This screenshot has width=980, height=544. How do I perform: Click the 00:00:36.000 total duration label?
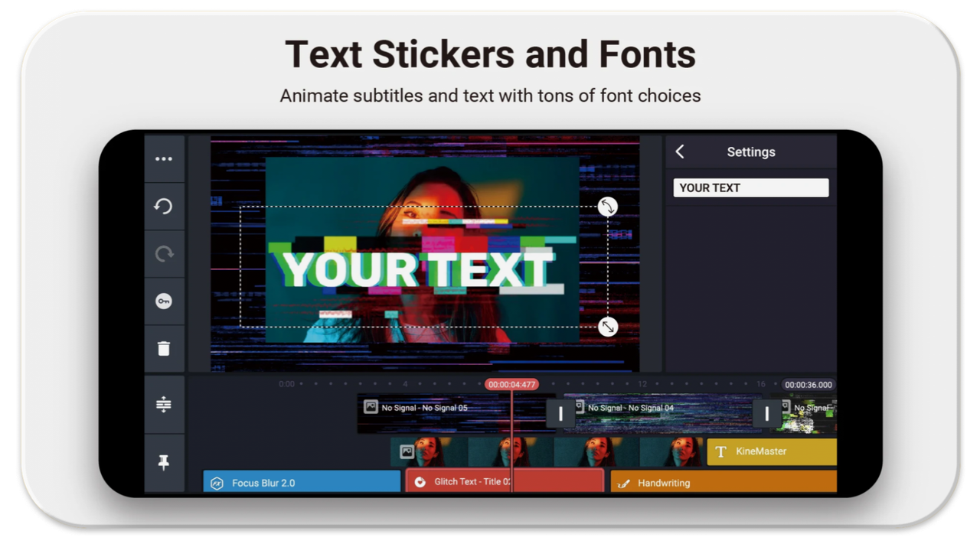(808, 385)
